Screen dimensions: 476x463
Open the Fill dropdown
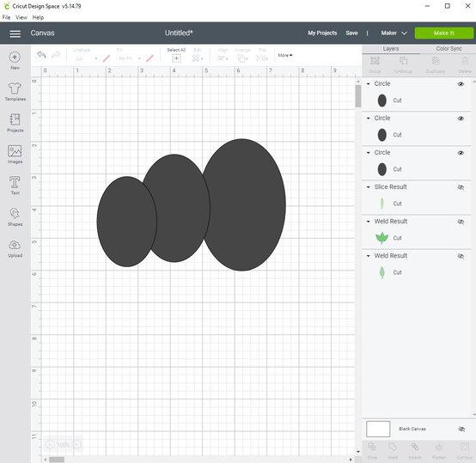coord(130,58)
